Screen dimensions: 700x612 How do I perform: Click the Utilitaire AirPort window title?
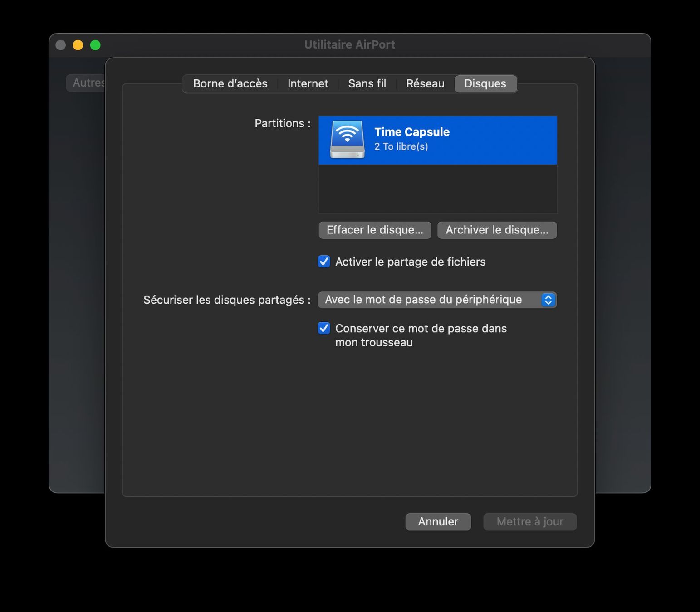tap(349, 44)
